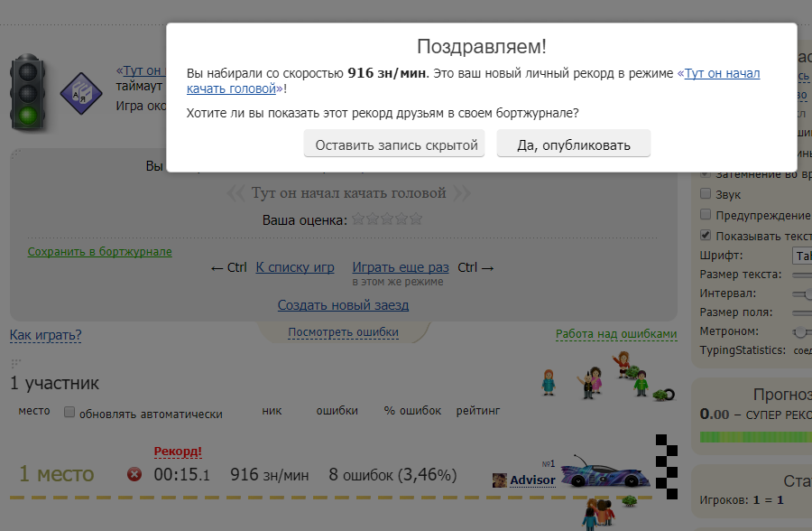Screen dimensions: 812x531
Task: Click "Да, опубликовать" button
Action: 573,143
